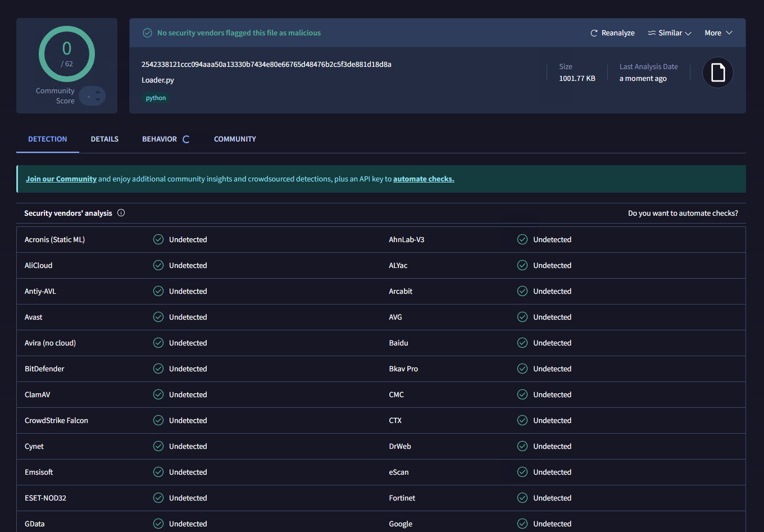Click check icon in the Arcabit row
This screenshot has width=764, height=532.
tap(522, 291)
